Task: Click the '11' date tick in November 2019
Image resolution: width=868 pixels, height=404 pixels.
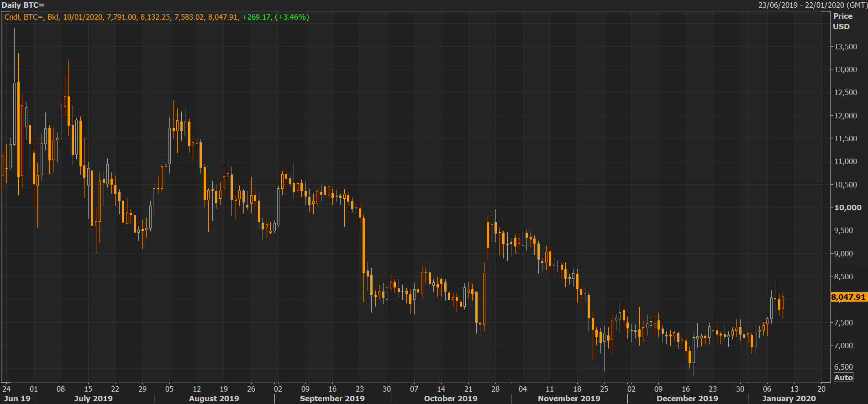Action: tap(550, 389)
